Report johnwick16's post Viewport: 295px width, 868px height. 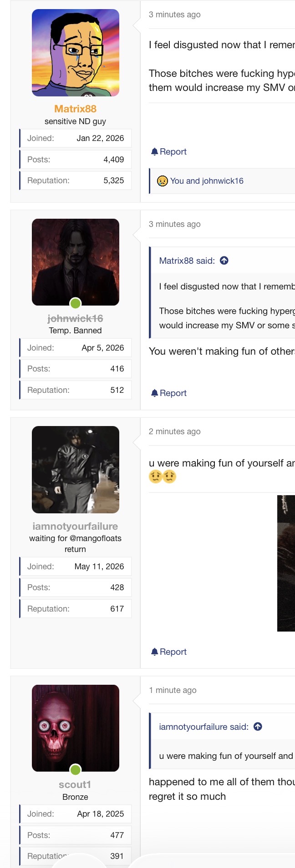click(x=169, y=393)
